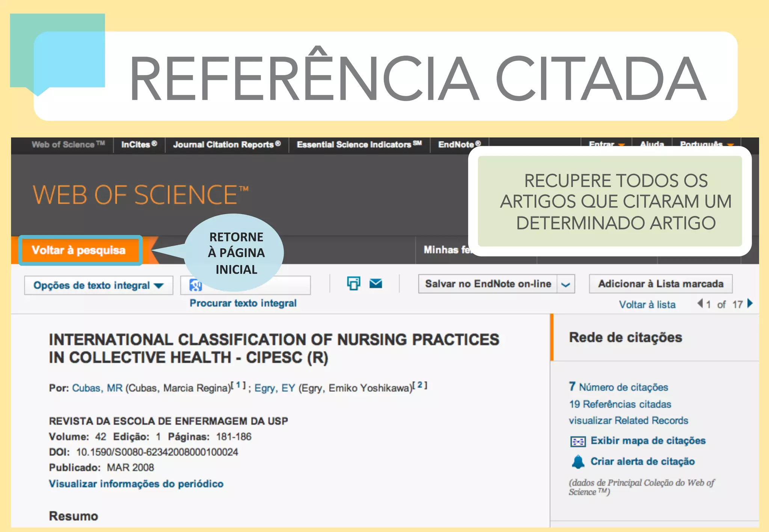Open the Ajuda help menu
This screenshot has width=769, height=532.
point(652,144)
